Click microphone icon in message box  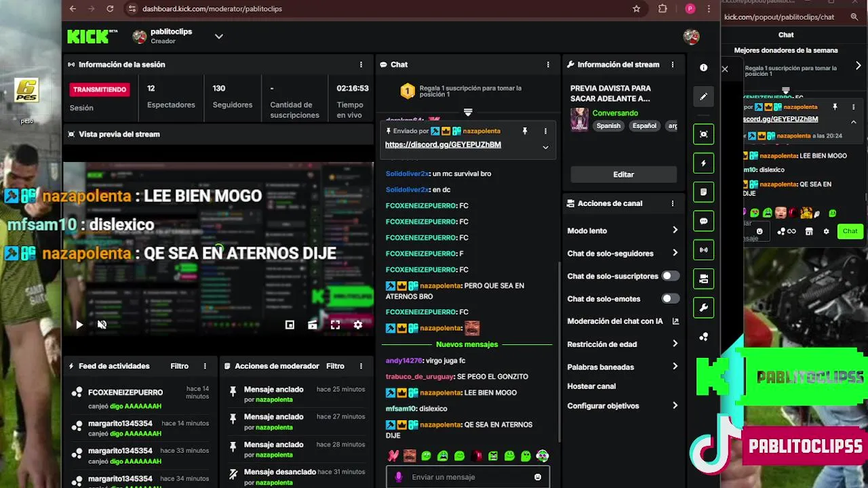pyautogui.click(x=398, y=477)
